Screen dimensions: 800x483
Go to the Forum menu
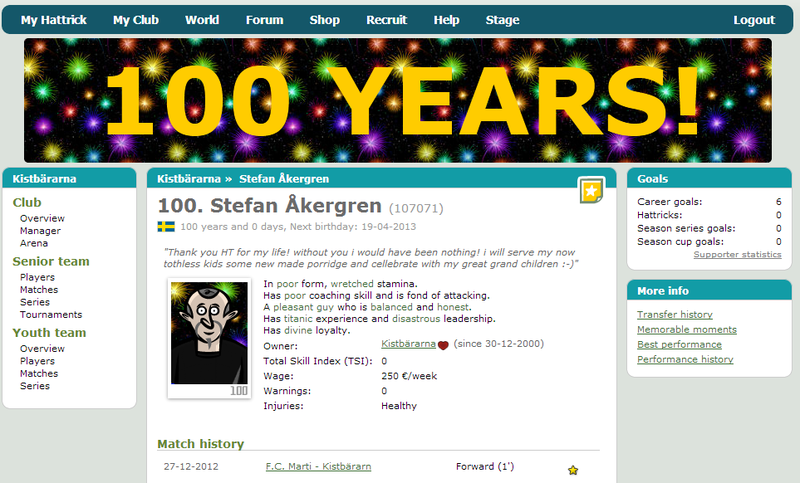[x=264, y=20]
